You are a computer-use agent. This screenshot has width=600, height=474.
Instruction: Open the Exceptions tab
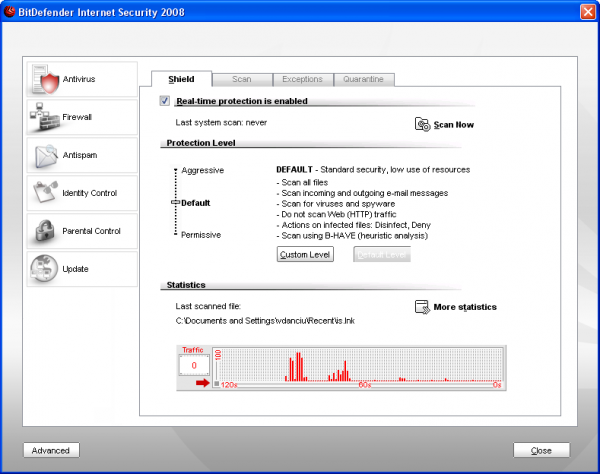pos(302,79)
